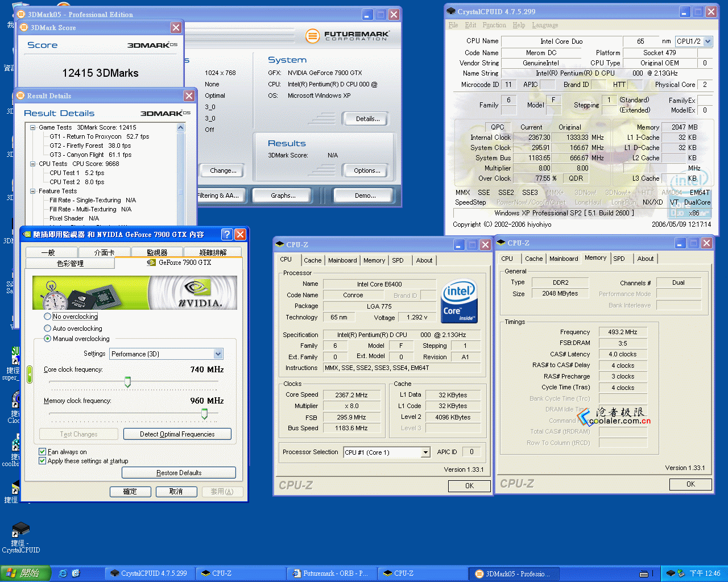
Task: Choose the Auto overclocking option
Action: tap(48, 329)
